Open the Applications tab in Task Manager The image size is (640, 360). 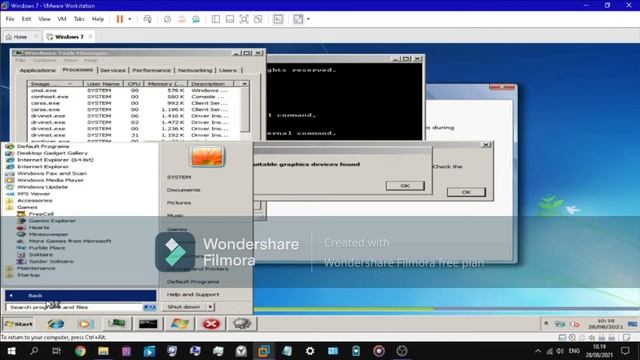[x=38, y=70]
